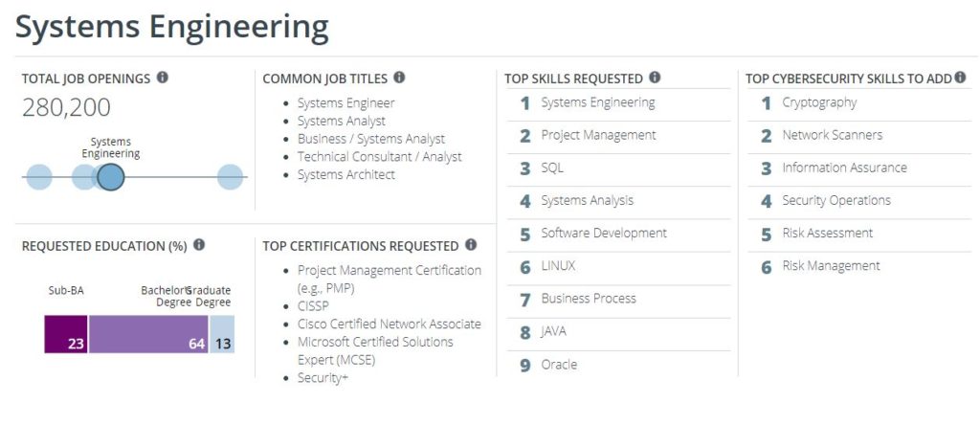Select the highlighted Systems Engineering pathway circle
Viewport: 980px width, 425px height.
point(111,177)
